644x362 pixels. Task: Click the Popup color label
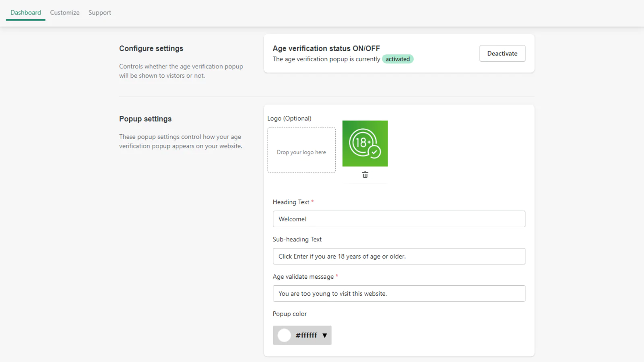289,314
